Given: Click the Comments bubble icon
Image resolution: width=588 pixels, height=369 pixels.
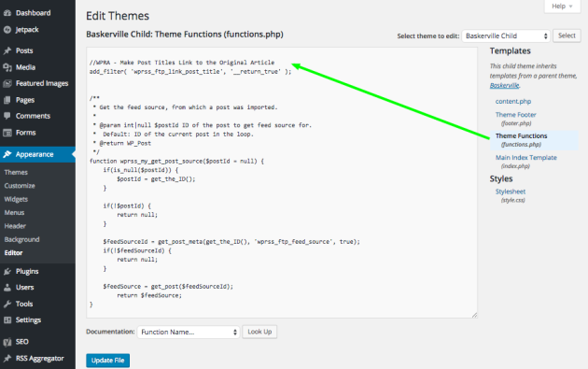Looking at the screenshot, I should tap(7, 116).
